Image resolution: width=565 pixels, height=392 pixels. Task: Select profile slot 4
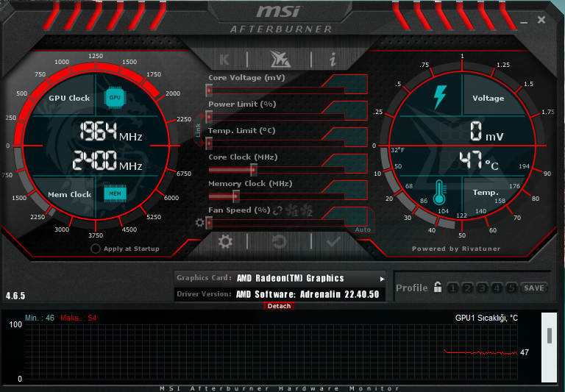pyautogui.click(x=497, y=288)
